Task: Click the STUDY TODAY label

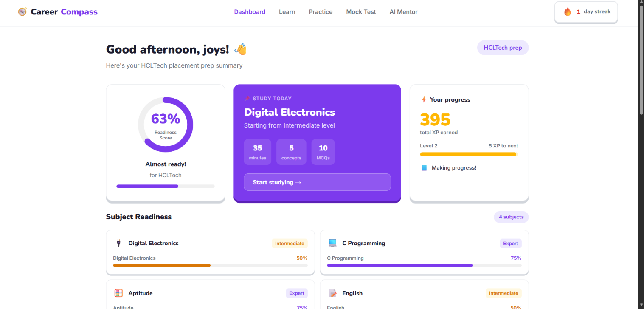Action: (272, 99)
